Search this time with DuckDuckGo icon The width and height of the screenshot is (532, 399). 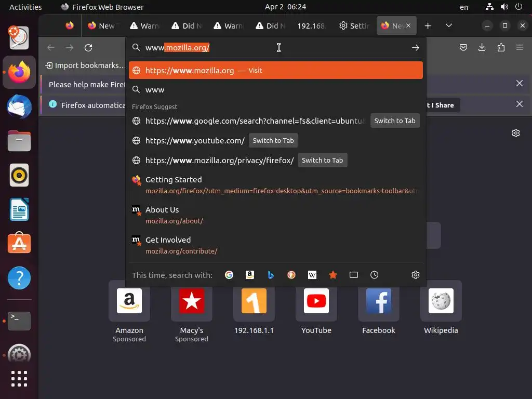coord(291,275)
